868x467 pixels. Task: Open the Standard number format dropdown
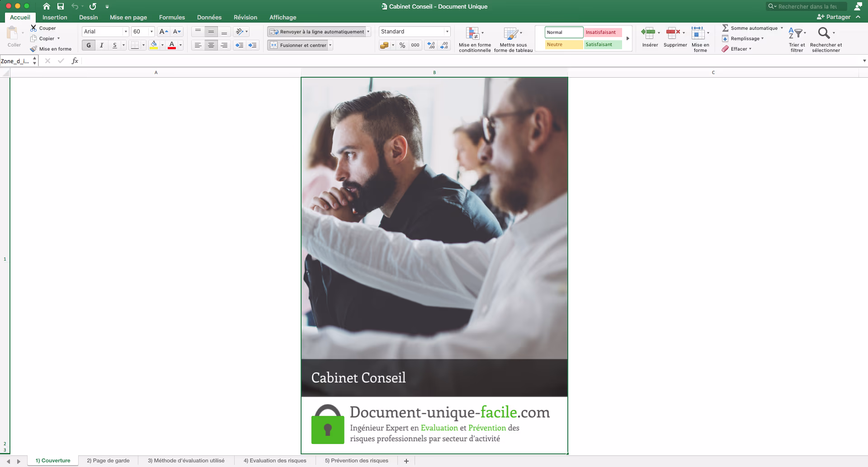click(447, 32)
